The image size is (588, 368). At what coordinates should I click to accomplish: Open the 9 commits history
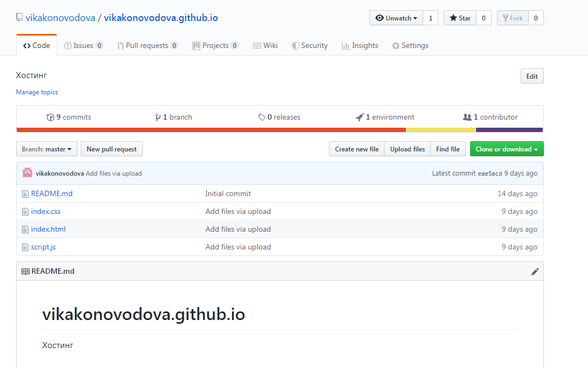(68, 117)
